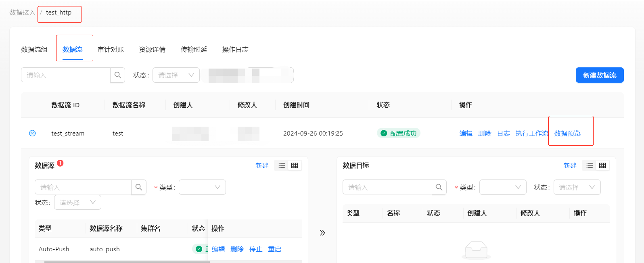The width and height of the screenshot is (644, 263).
Task: Click the search magnifier in the 数据源 panel
Action: click(x=139, y=187)
